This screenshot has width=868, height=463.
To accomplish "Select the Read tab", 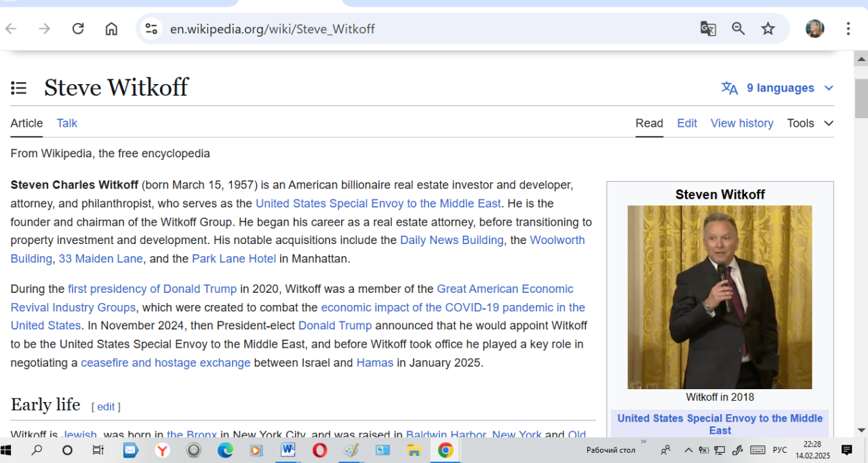I will [649, 123].
